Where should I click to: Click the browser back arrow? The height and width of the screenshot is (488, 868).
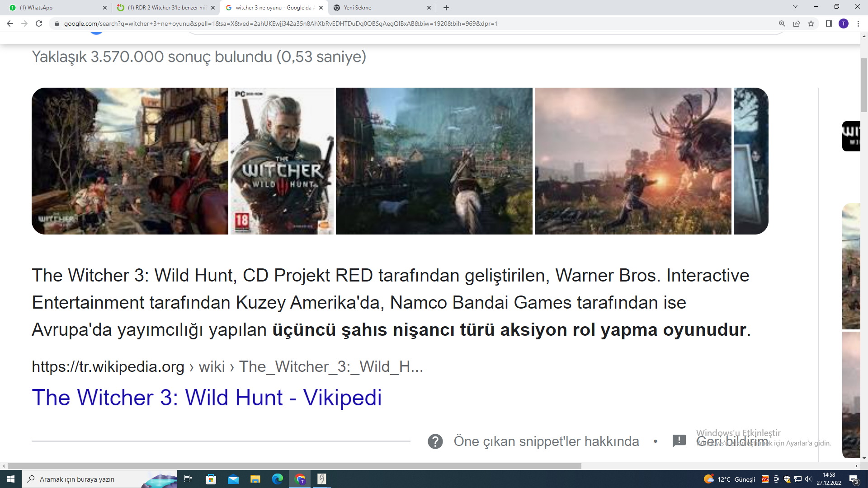pyautogui.click(x=10, y=23)
